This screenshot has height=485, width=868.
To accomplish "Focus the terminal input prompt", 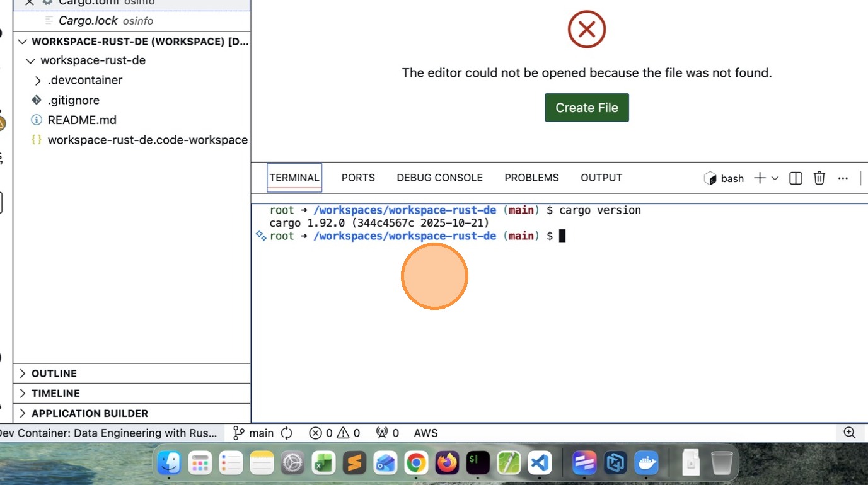I will 562,236.
